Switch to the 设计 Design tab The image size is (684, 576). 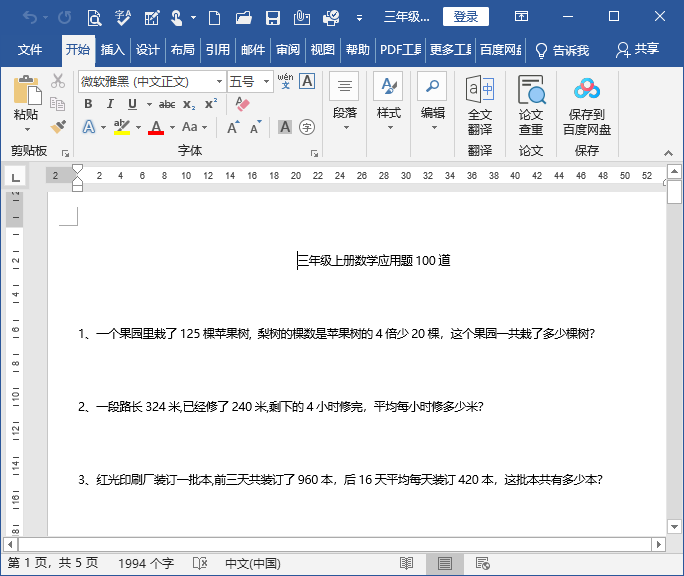point(147,50)
